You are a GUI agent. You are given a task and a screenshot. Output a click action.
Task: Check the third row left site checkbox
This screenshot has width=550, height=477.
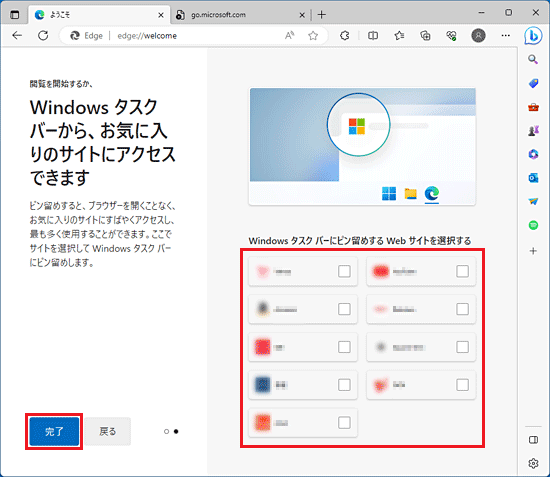coord(344,347)
